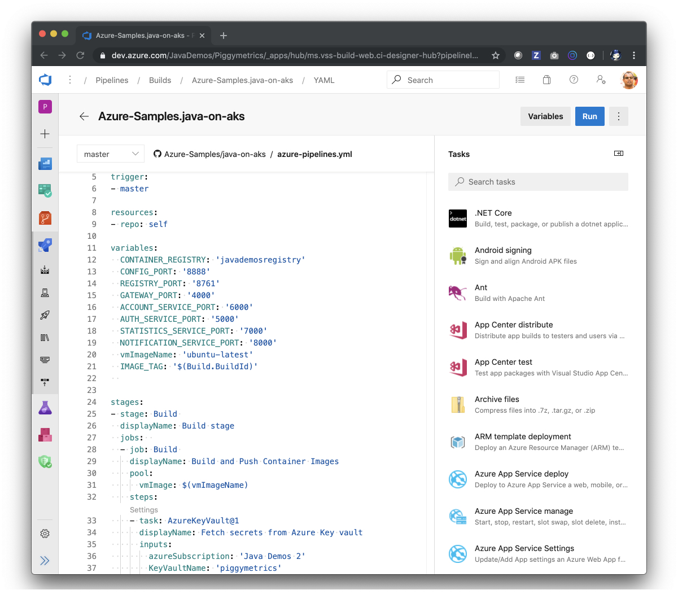Expand sidebar with double chevron icon
Image resolution: width=678 pixels, height=616 pixels.
(45, 561)
